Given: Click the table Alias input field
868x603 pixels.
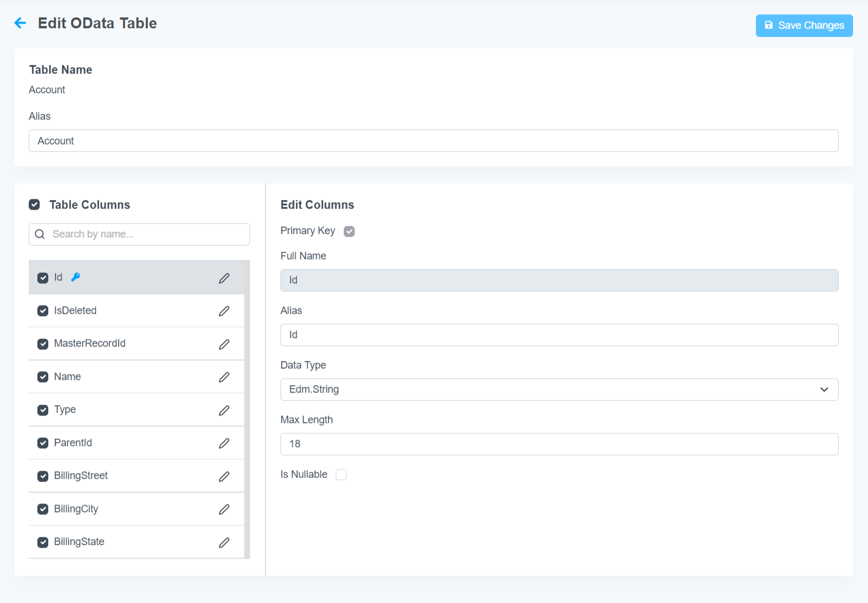Looking at the screenshot, I should (433, 141).
